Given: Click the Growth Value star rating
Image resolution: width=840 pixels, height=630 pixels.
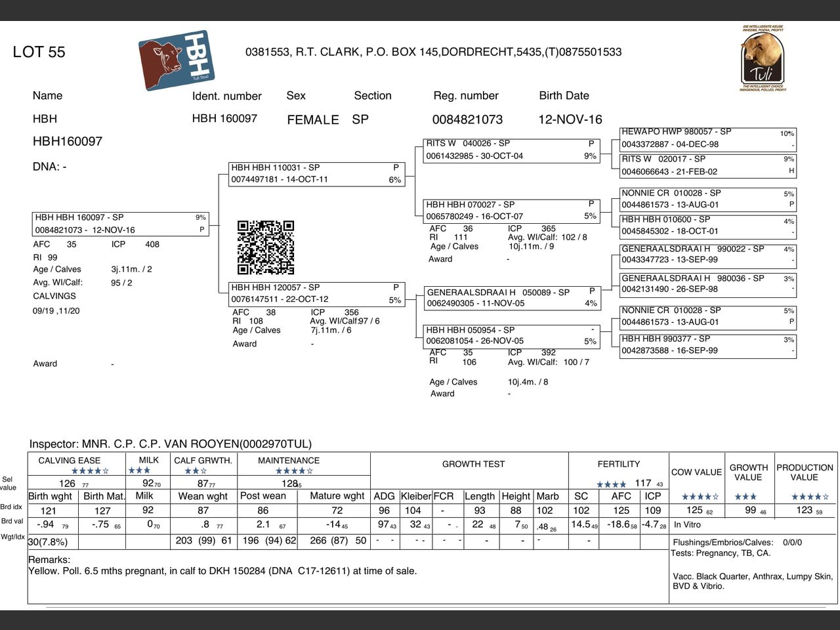Looking at the screenshot, I should (x=745, y=497).
